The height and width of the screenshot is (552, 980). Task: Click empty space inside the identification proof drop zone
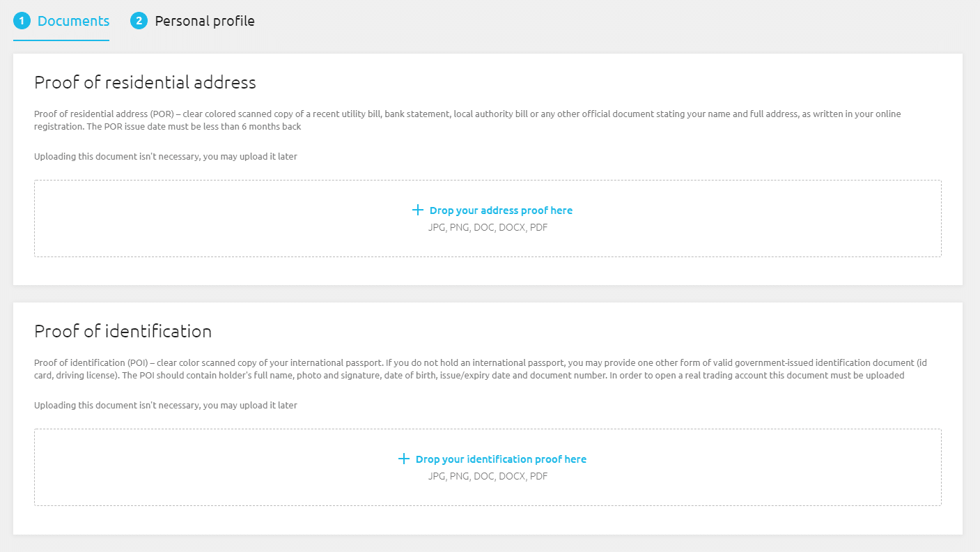[209, 468]
